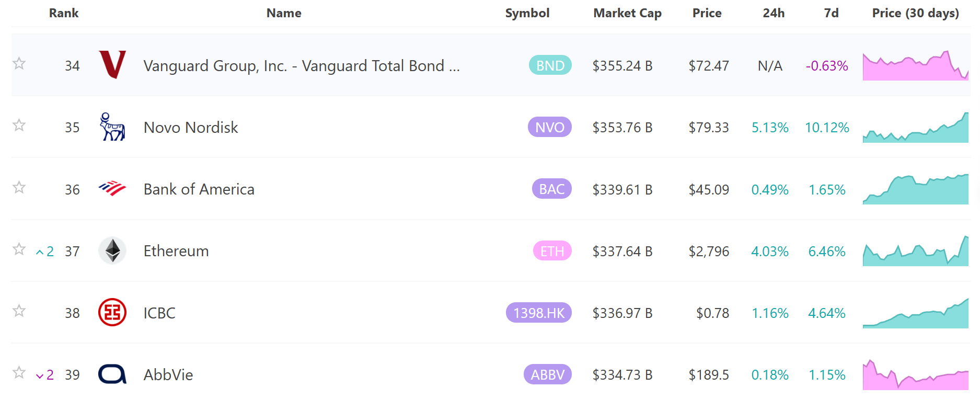Sort by the 7d column header

pos(831,13)
